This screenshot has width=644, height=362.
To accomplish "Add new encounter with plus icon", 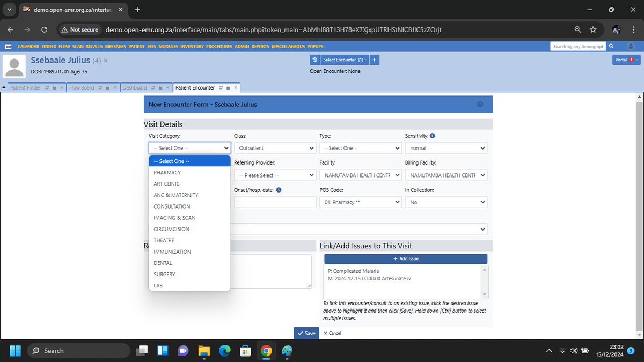I will [x=374, y=60].
